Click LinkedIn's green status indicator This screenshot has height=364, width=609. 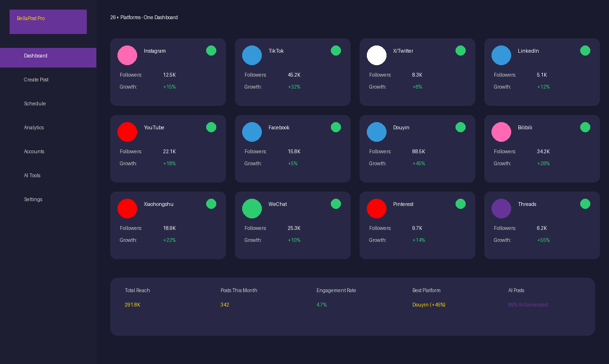585,50
